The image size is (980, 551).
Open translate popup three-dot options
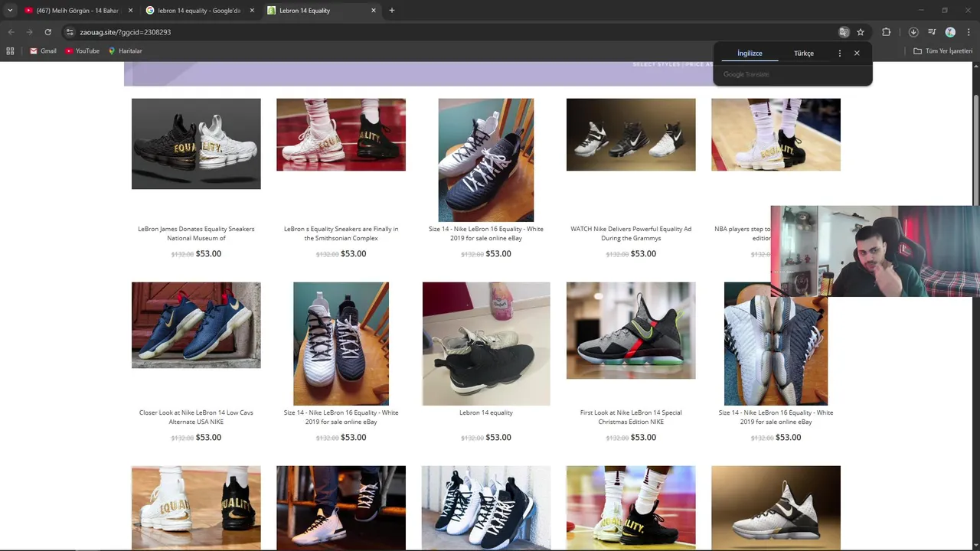click(x=840, y=53)
